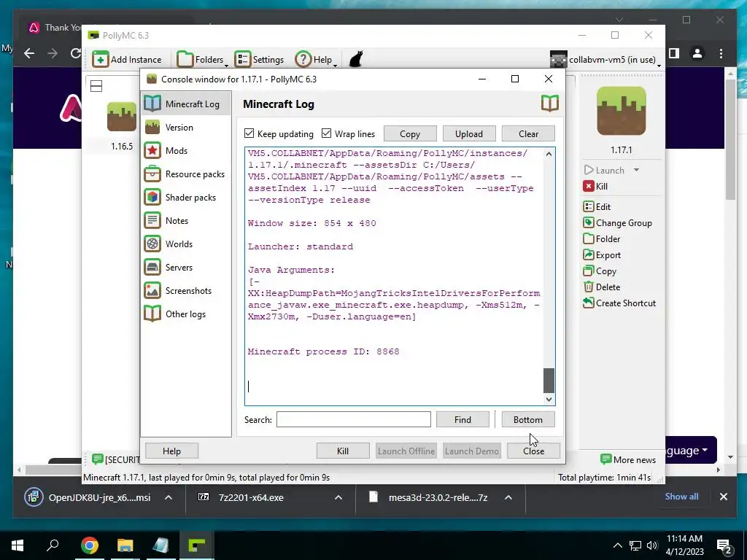Click the Worlds globe icon
This screenshot has width=747, height=560.
(x=152, y=244)
